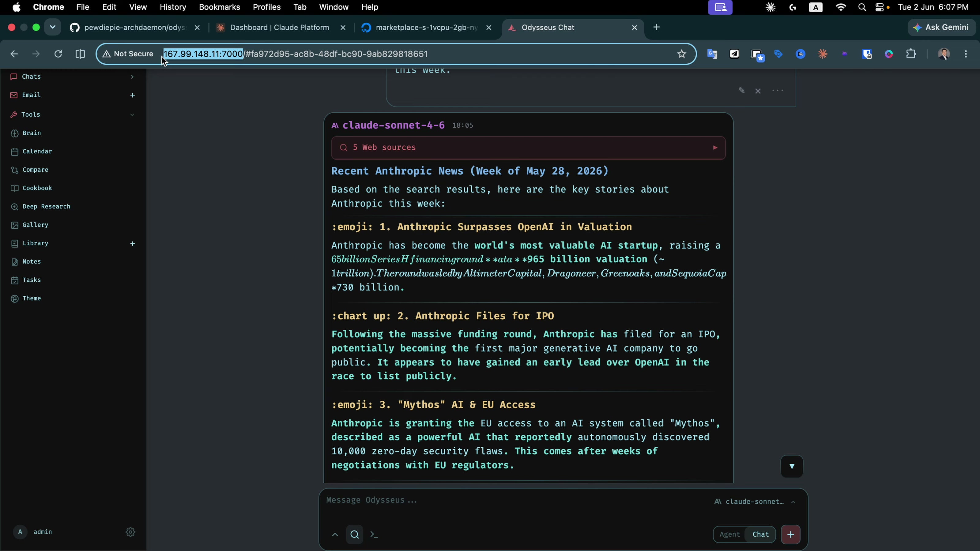980x551 pixels.
Task: Open Chrome extensions puzzle icon
Action: pos(911,54)
